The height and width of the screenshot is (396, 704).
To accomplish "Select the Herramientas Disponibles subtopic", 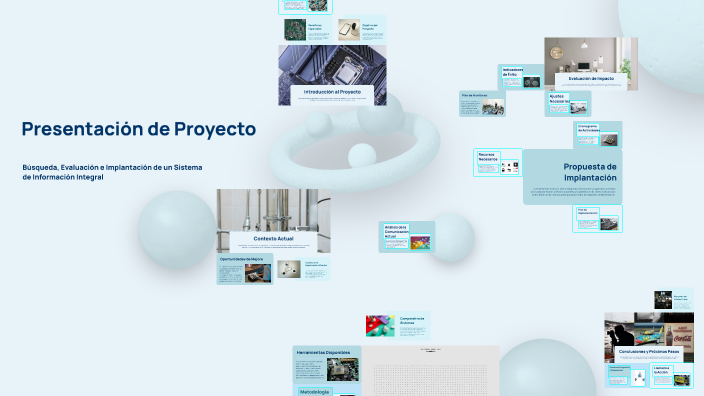I will point(327,365).
